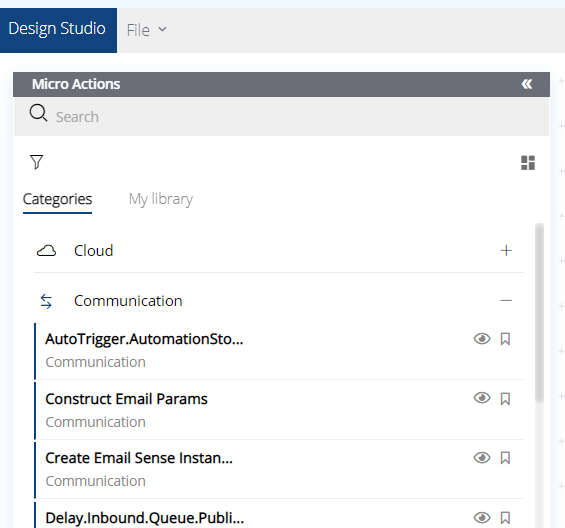The width and height of the screenshot is (565, 528).
Task: Expand the Cloud category plus sign
Action: [506, 250]
